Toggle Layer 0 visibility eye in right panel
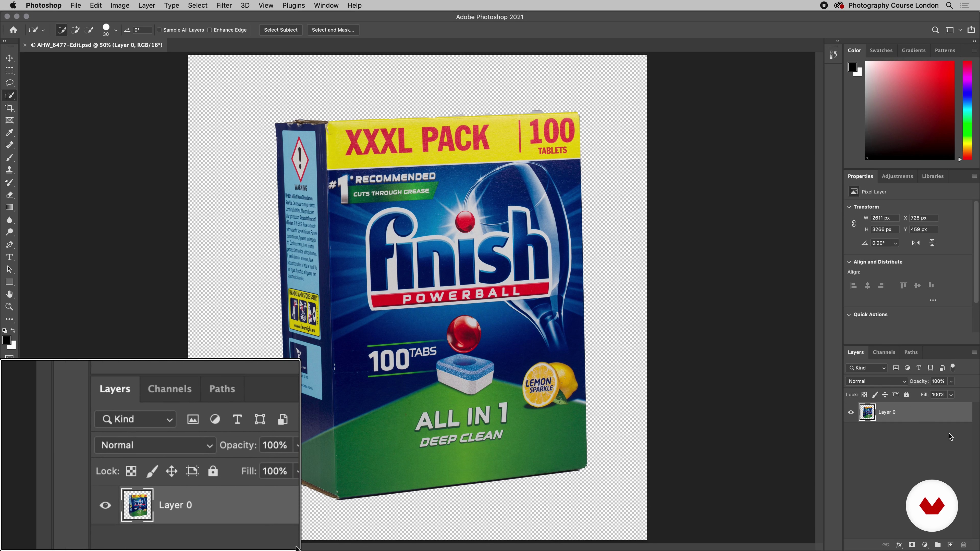This screenshot has height=551, width=980. tap(851, 412)
